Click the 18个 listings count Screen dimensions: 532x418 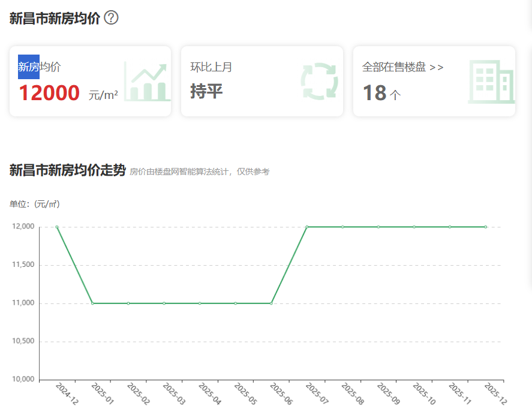pos(380,94)
